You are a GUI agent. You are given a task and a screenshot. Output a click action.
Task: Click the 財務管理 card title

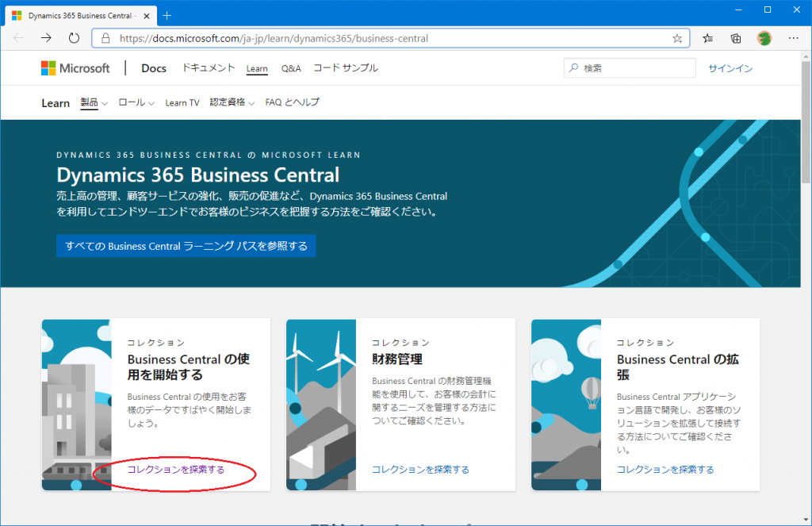[397, 359]
